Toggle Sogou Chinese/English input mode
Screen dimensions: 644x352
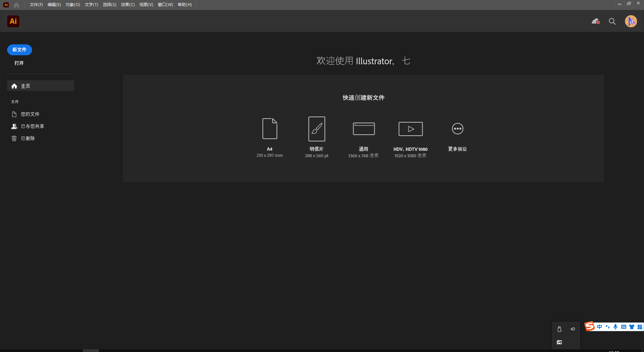tap(599, 327)
